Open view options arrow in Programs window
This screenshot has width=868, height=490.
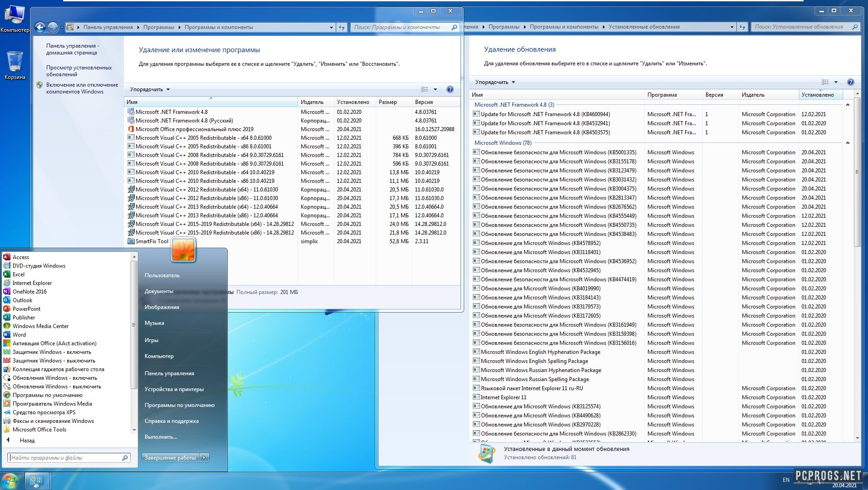click(435, 89)
